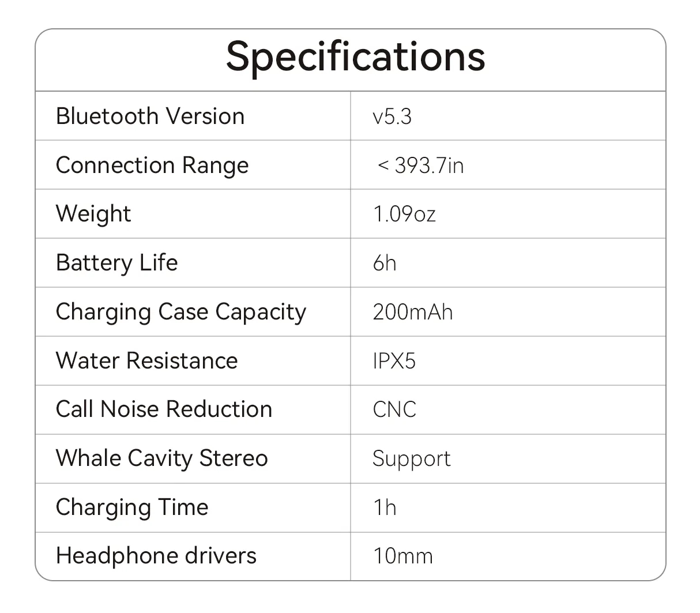Image resolution: width=700 pixels, height=613 pixels.
Task: Select the Call Noise Reduction label
Action: point(164,409)
